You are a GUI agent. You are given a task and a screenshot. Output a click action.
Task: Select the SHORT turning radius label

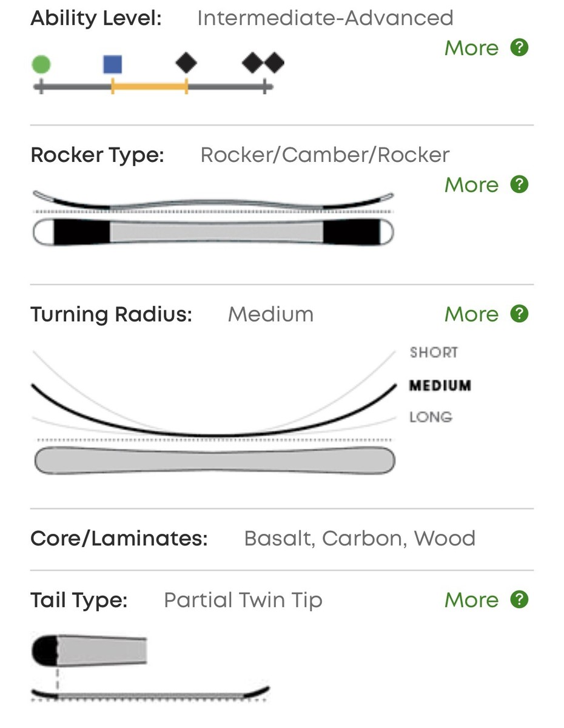[434, 352]
